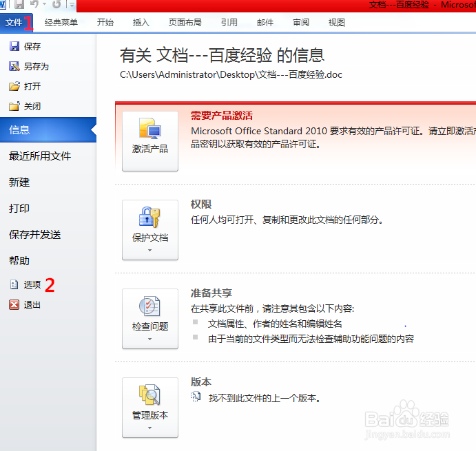
Task: Click the 关闭 menu label
Action: pyautogui.click(x=32, y=107)
